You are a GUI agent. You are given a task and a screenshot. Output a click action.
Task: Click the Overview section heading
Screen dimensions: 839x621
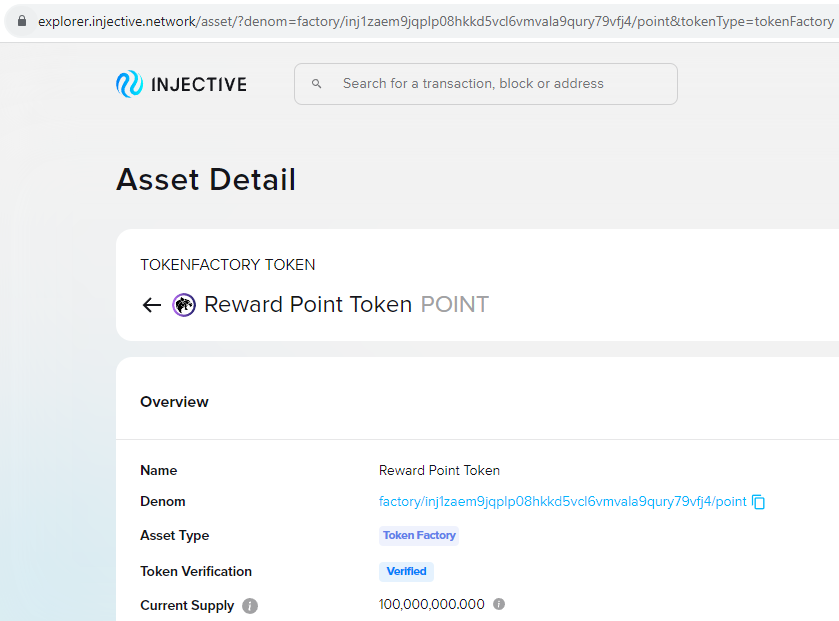point(174,402)
